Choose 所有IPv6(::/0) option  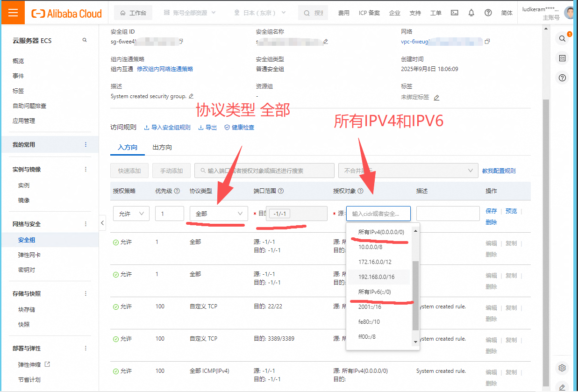374,292
